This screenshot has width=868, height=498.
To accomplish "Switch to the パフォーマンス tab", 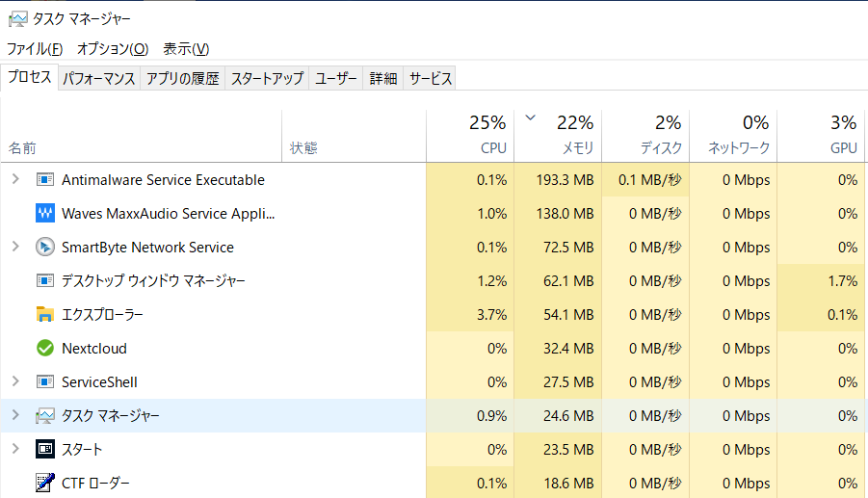I will point(98,79).
